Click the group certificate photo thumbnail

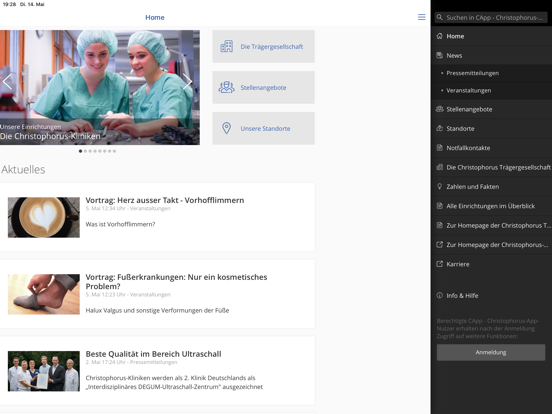point(44,371)
